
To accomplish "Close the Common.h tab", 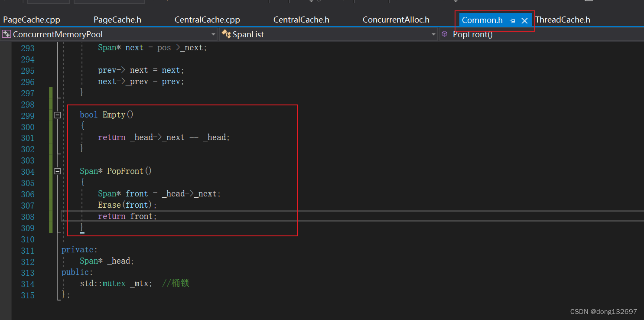I will [x=524, y=21].
